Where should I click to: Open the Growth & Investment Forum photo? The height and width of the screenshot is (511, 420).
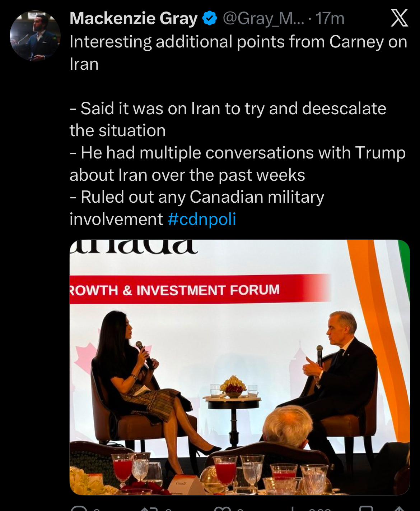point(239,367)
